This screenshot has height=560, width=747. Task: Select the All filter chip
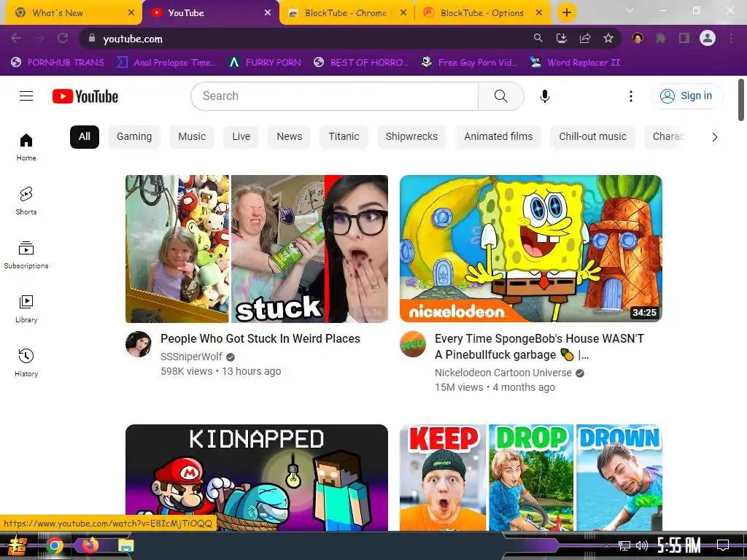tap(85, 136)
